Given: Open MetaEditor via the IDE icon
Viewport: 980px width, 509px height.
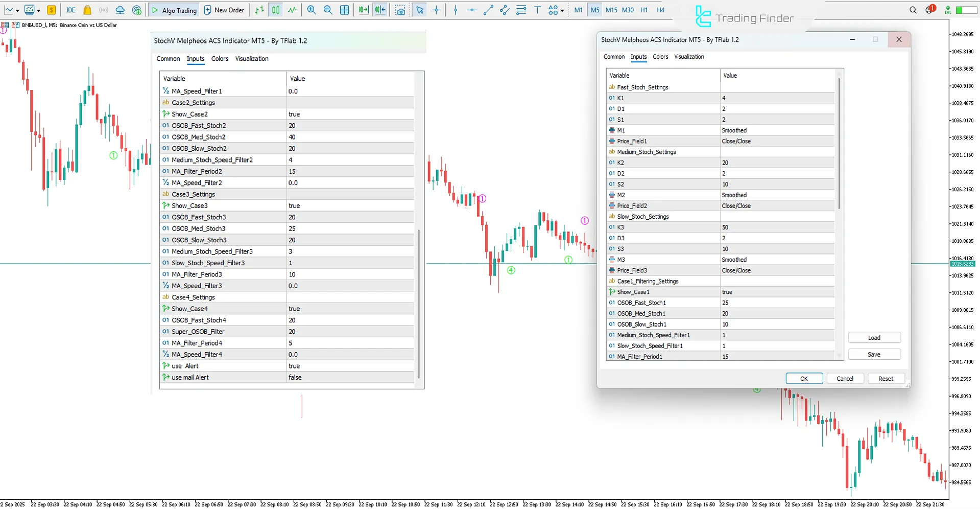Looking at the screenshot, I should [x=71, y=10].
